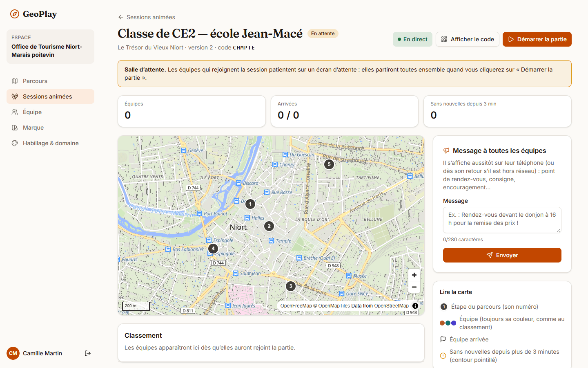Click the back arrow icon
This screenshot has width=588, height=368.
point(120,17)
